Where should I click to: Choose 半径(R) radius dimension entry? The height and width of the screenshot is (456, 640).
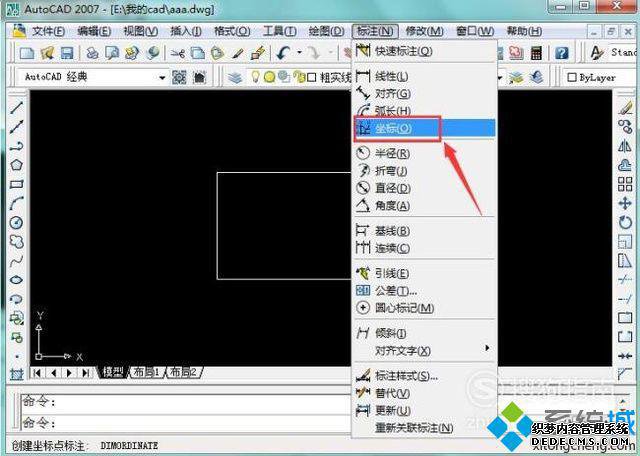(424, 153)
